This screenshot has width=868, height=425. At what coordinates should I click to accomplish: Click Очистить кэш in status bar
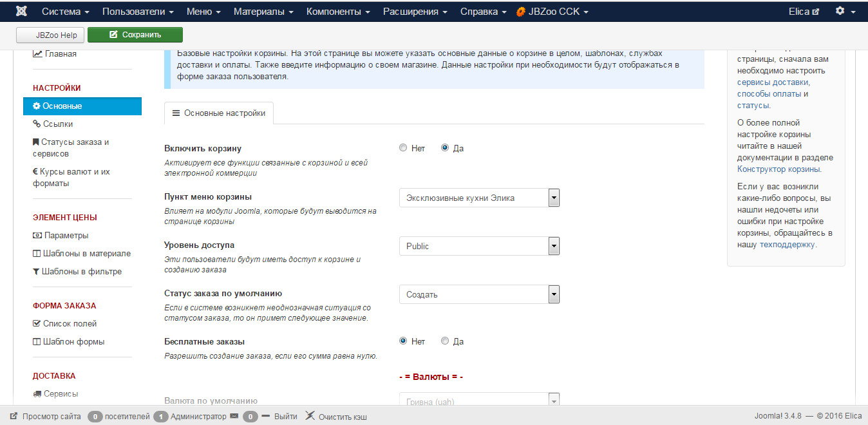pyautogui.click(x=342, y=417)
